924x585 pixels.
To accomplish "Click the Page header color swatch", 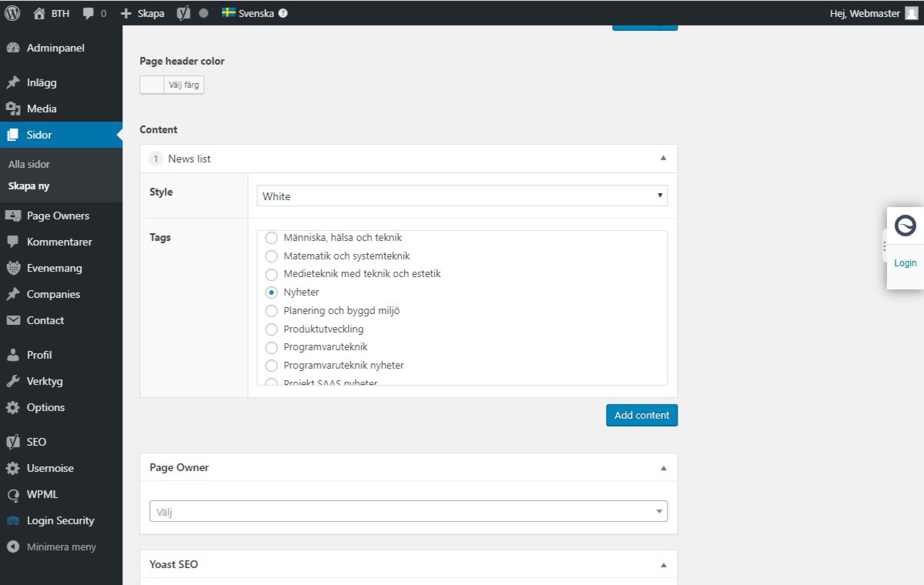I will point(152,85).
